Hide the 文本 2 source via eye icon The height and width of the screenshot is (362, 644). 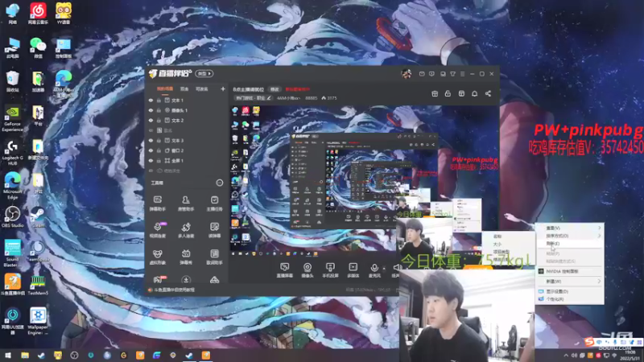151,120
